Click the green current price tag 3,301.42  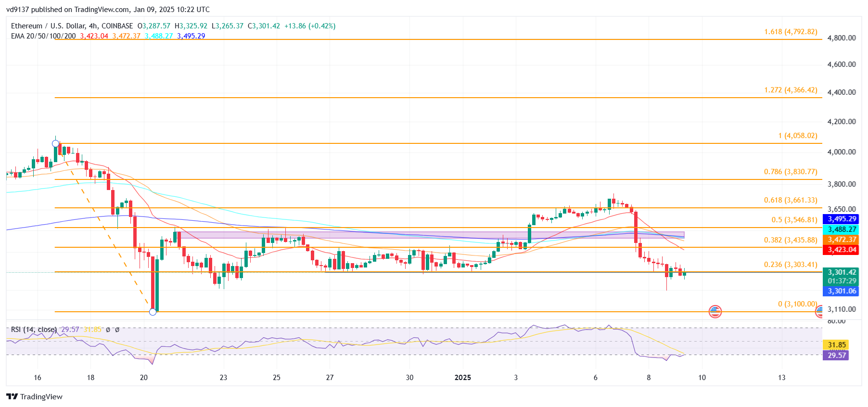842,272
